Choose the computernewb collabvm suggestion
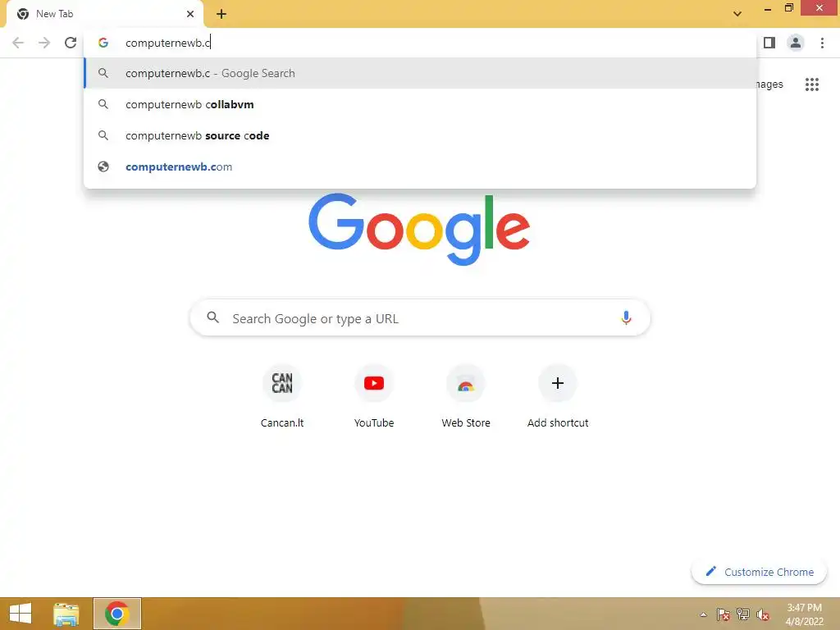Viewport: 840px width, 630px height. coord(421,104)
